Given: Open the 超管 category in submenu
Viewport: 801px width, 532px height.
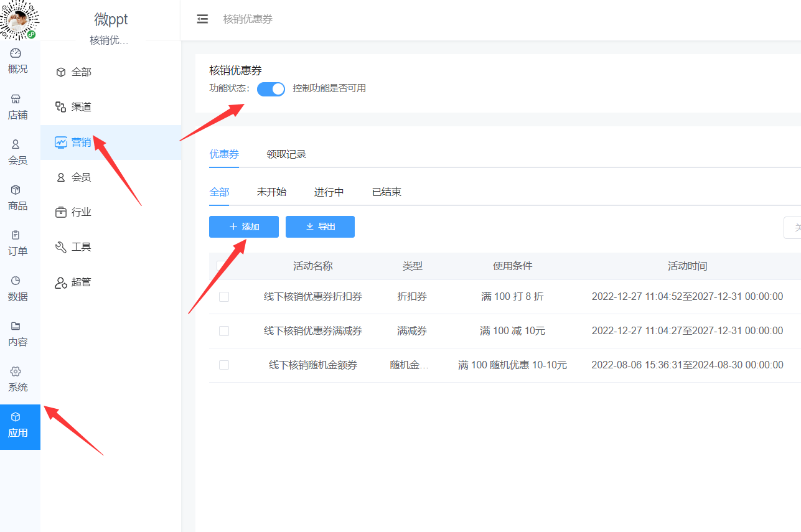Looking at the screenshot, I should pos(81,282).
